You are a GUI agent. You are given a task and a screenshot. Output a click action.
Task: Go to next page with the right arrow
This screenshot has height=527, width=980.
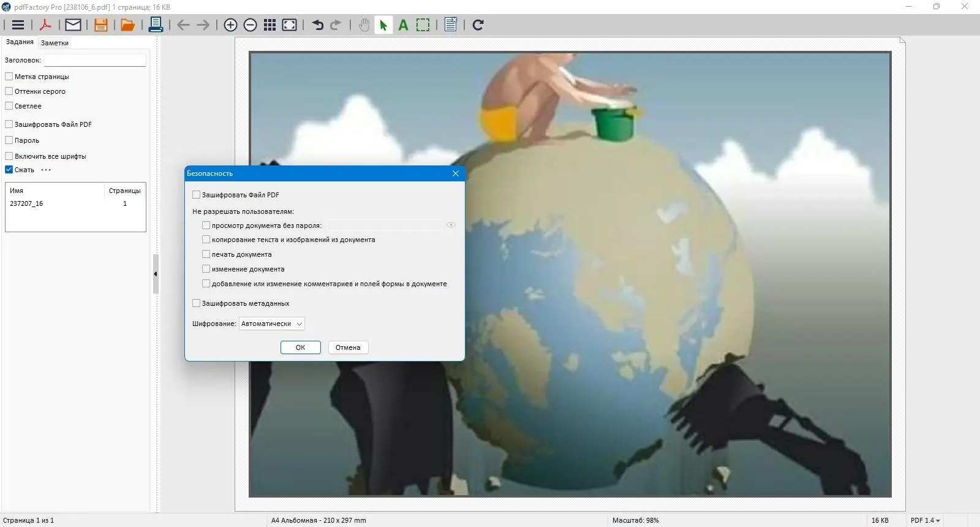coord(203,25)
